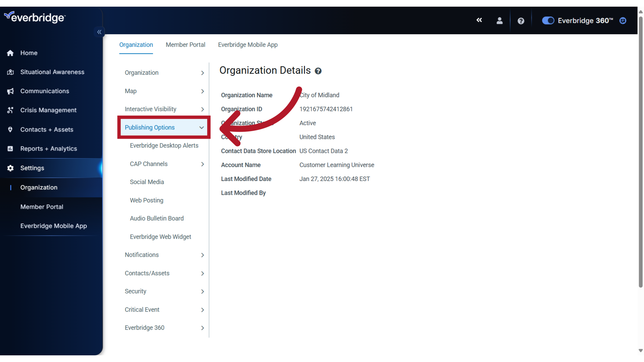
Task: Click the Settings gear menu item
Action: (32, 168)
